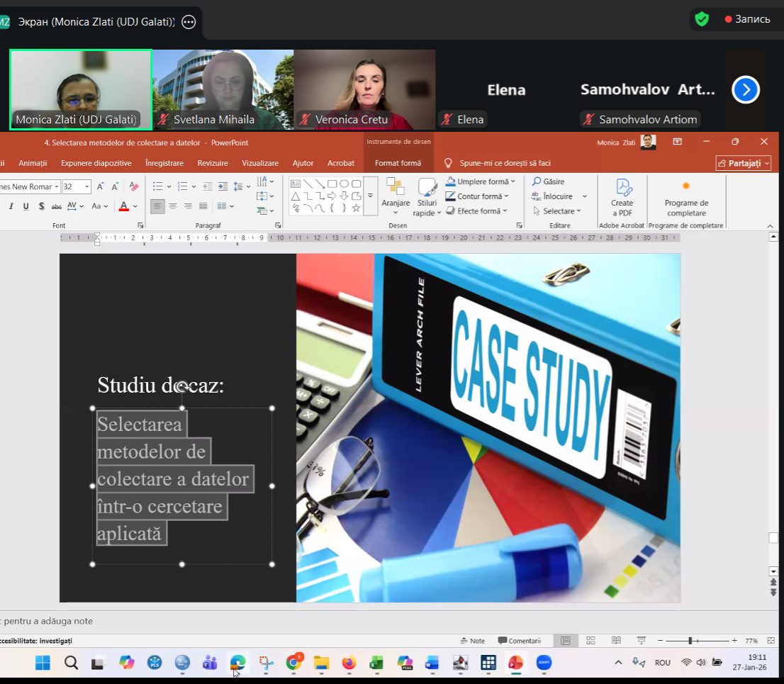Screen dimensions: 784x684
Task: Open Stiluri rapide quick styles gallery
Action: point(427,197)
